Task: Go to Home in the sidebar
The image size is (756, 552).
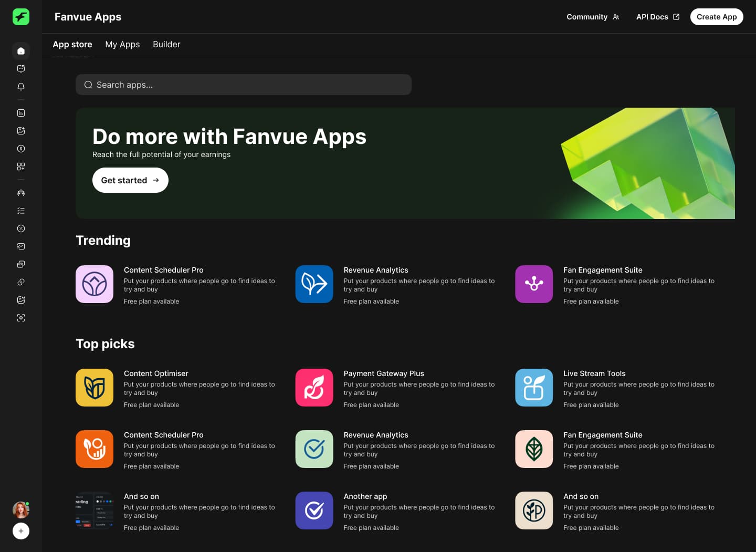Action: tap(21, 51)
